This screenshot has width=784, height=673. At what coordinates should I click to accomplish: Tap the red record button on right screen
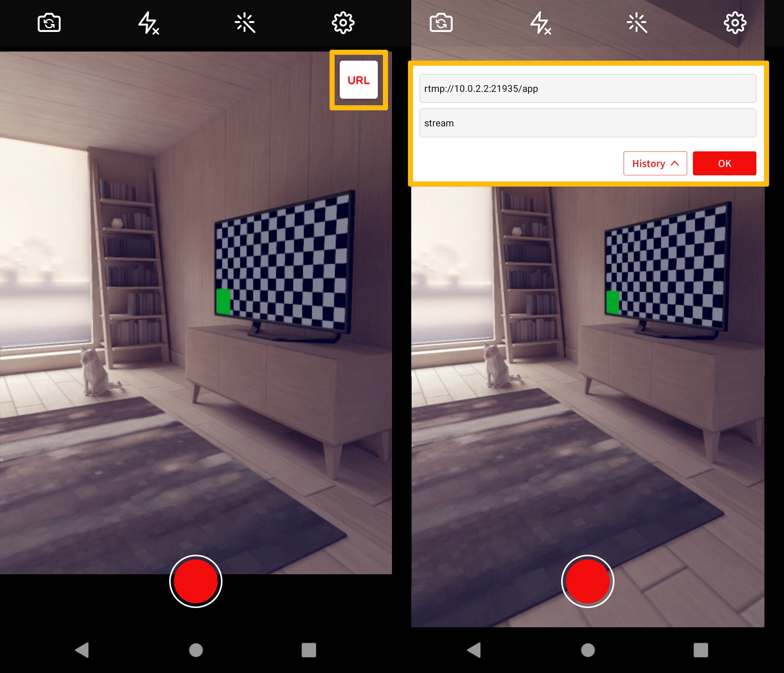(x=587, y=580)
